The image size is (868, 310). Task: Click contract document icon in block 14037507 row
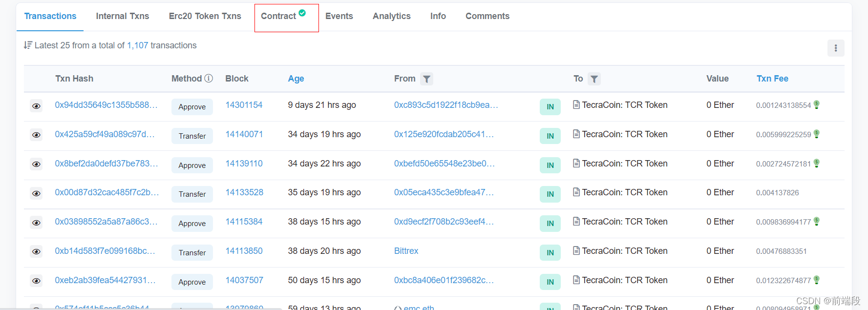coord(576,280)
